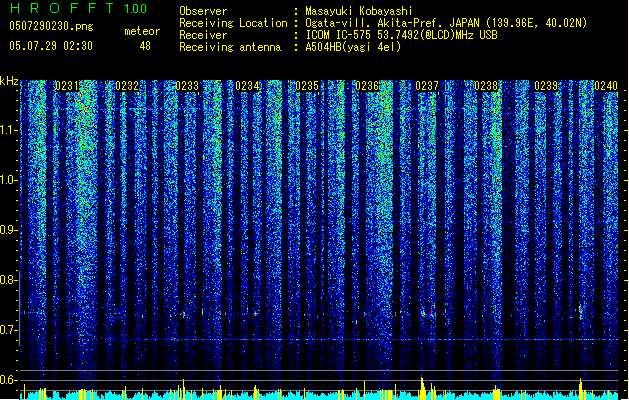Click the 0235 time marker
Screen dimensions: 629x400
307,86
